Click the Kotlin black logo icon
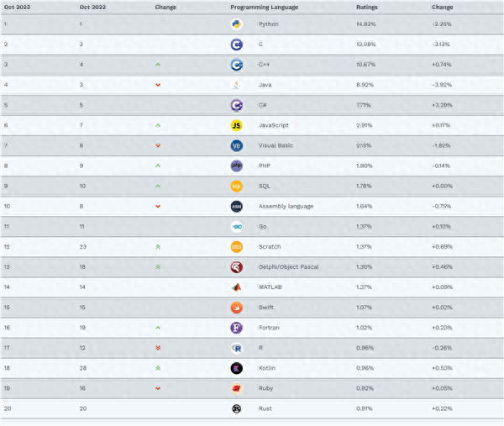The image size is (504, 426). pos(237,369)
